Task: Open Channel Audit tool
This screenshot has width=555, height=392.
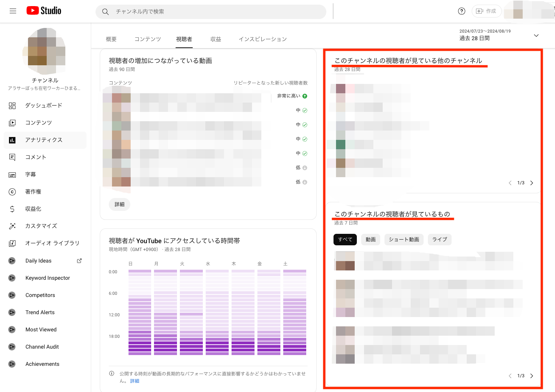Action: (x=45, y=347)
